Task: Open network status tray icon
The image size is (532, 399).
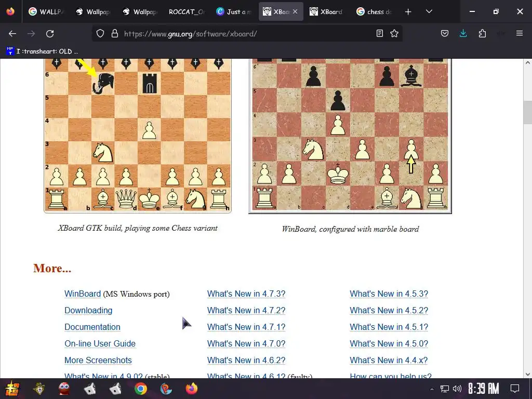Action: 445,389
